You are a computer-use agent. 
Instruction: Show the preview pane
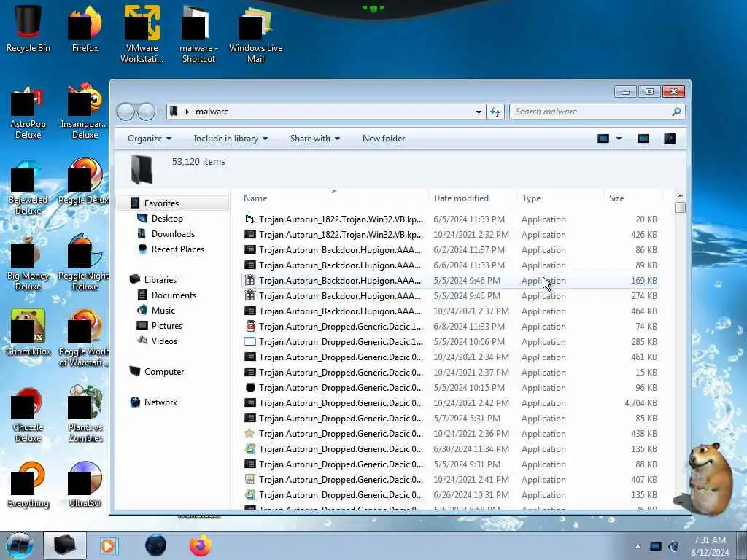pos(643,139)
